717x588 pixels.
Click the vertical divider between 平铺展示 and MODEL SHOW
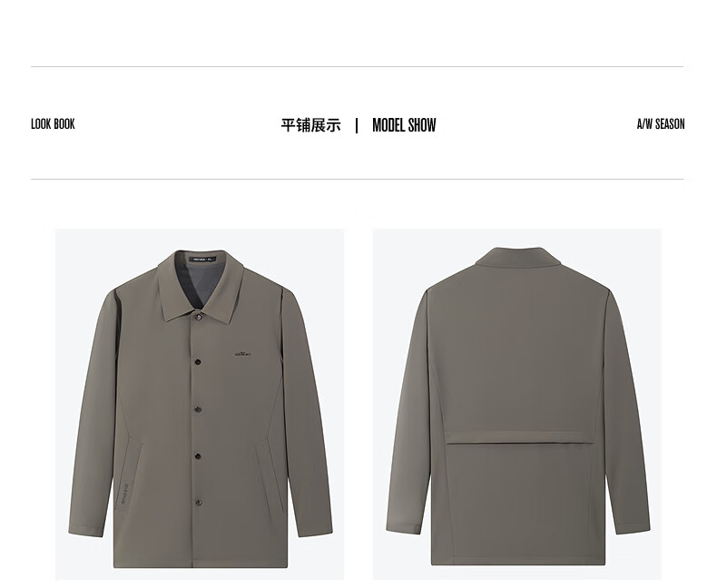pyautogui.click(x=357, y=125)
